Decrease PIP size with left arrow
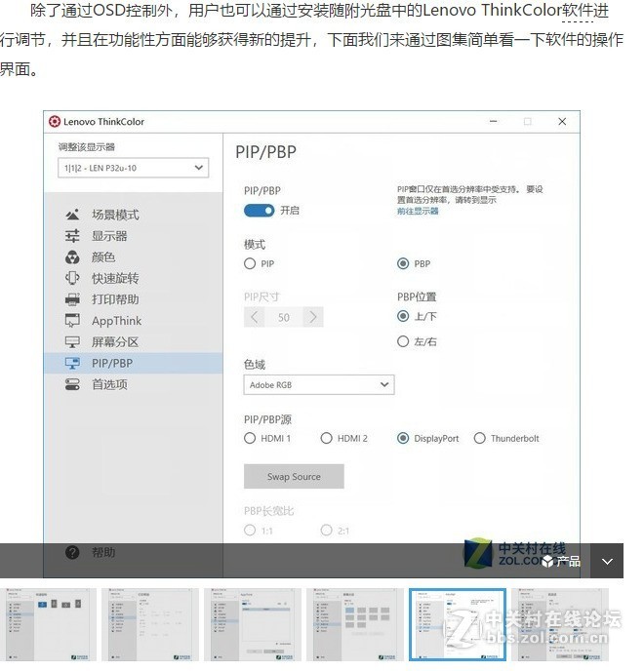The height and width of the screenshot is (671, 644). click(255, 317)
